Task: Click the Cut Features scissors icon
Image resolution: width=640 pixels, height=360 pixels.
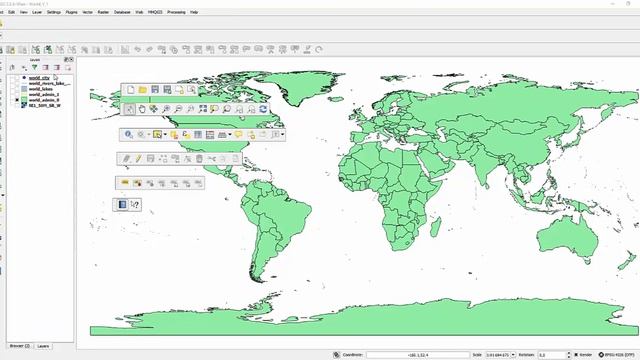Action: point(211,159)
